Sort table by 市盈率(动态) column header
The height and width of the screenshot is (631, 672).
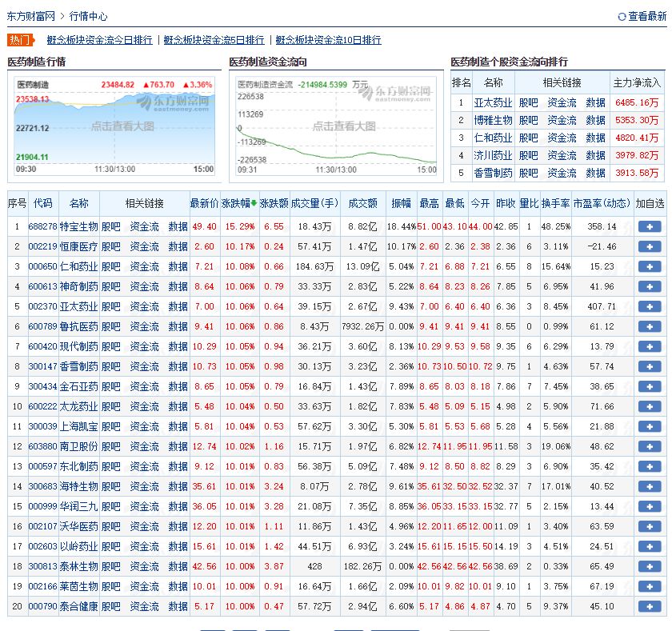tap(602, 203)
